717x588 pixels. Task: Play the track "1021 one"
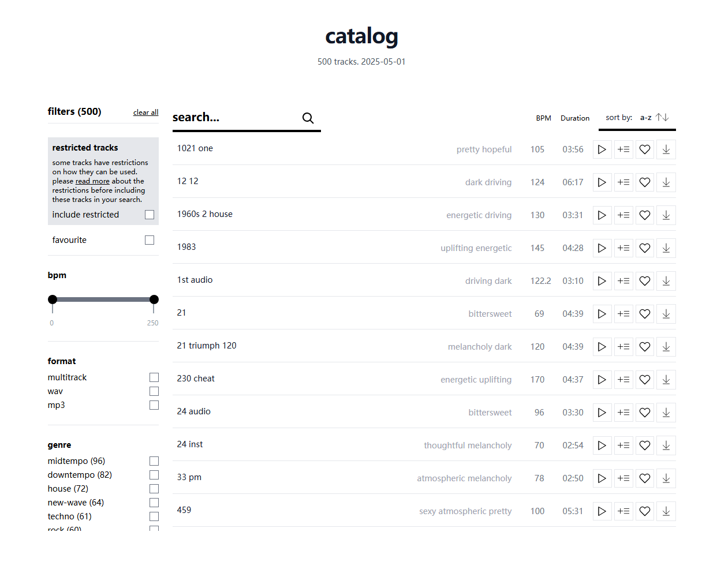point(602,149)
